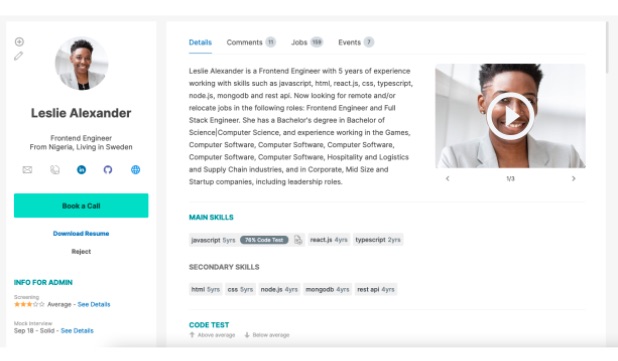Go to previous media with left chevron
This screenshot has height=361, width=618.
(x=447, y=179)
